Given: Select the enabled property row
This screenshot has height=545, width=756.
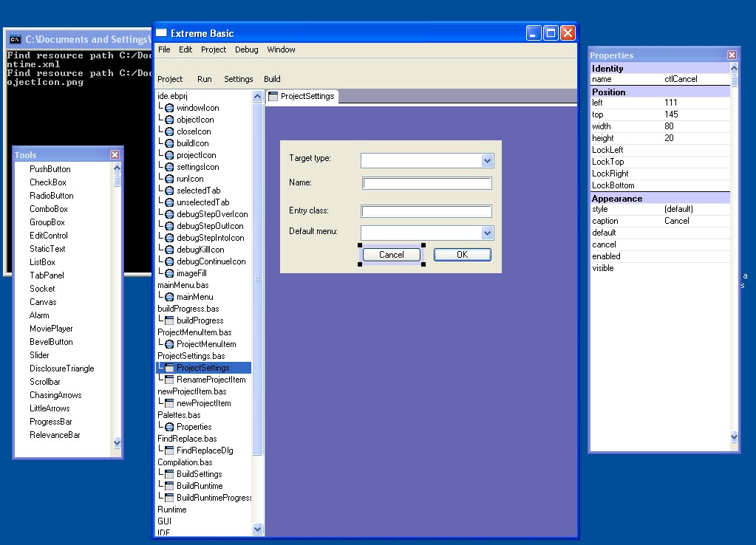Looking at the screenshot, I should pos(660,256).
